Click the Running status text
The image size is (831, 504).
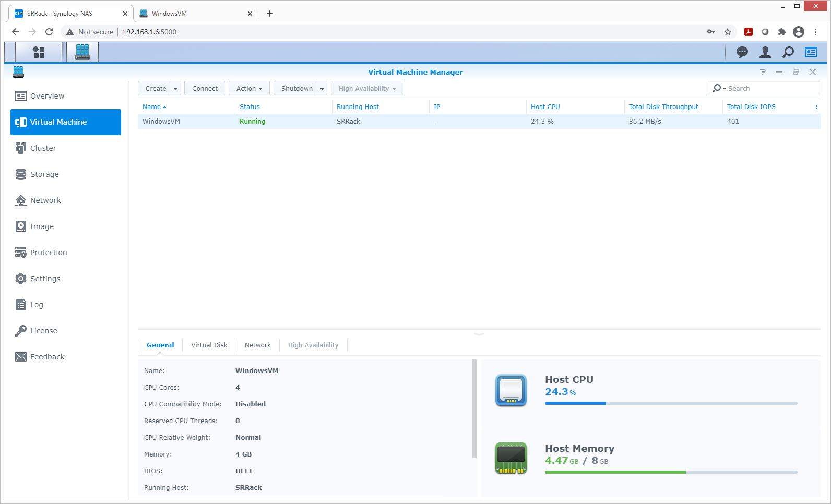253,122
